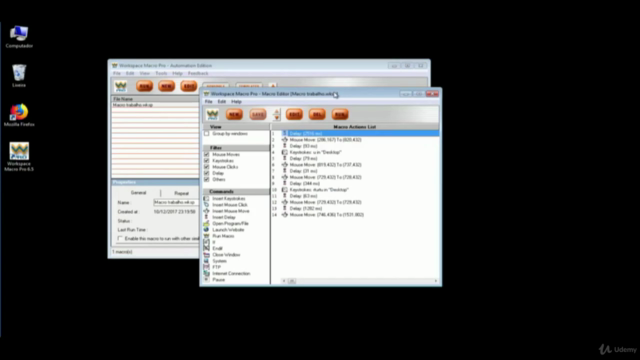
Task: Toggle the Group by windows checkbox
Action: 207,133
